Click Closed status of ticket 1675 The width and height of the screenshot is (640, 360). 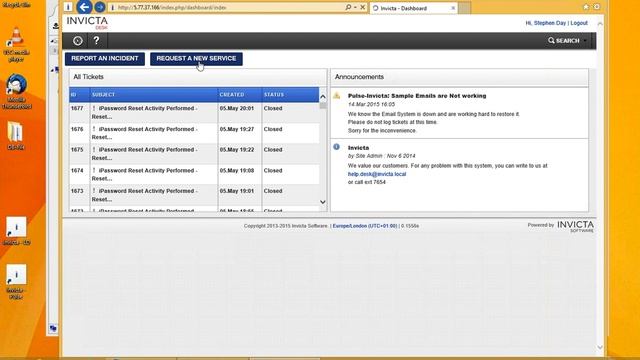coord(273,150)
